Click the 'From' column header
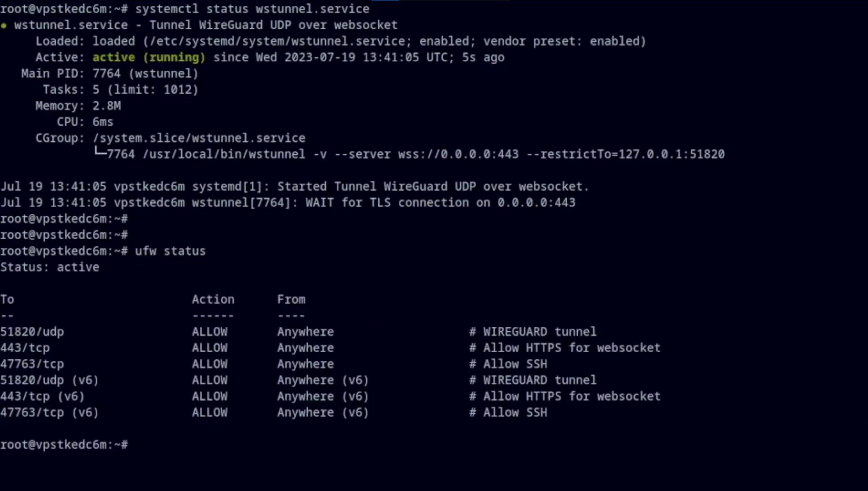The width and height of the screenshot is (868, 491). click(291, 300)
